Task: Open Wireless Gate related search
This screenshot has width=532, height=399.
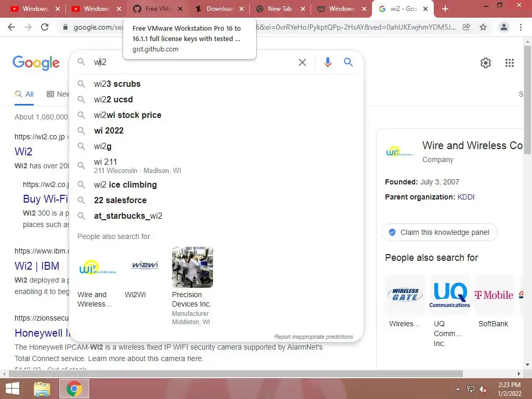Action: pos(405,301)
